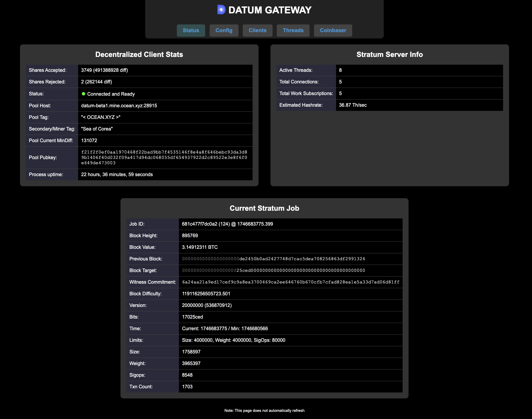
Task: Click the "Connected and Ready" status text
Action: (x=111, y=94)
